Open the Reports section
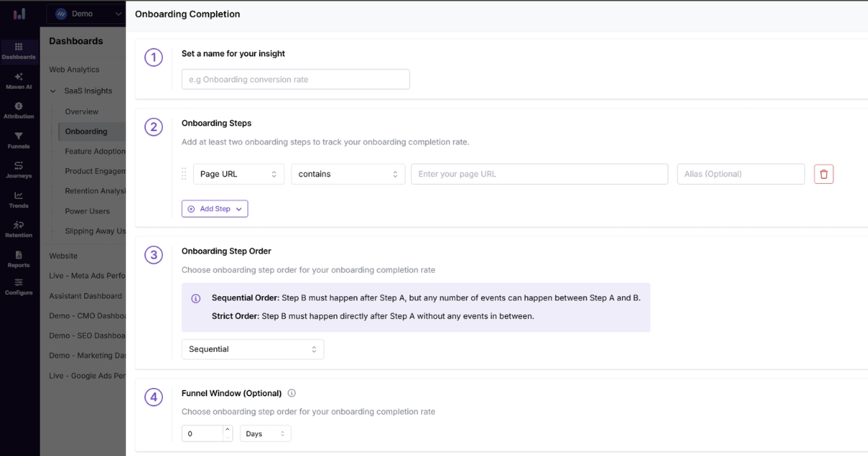Viewport: 868px width, 456px height. pyautogui.click(x=19, y=259)
